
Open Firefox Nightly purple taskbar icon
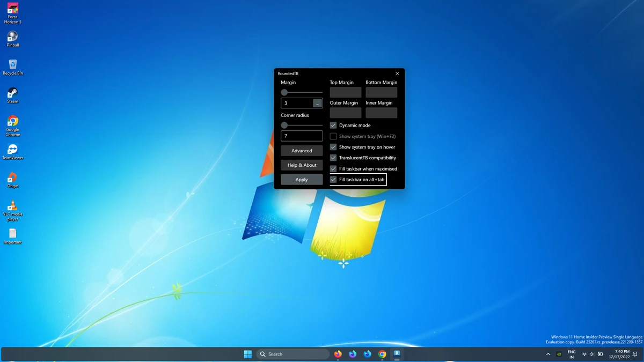tap(353, 354)
